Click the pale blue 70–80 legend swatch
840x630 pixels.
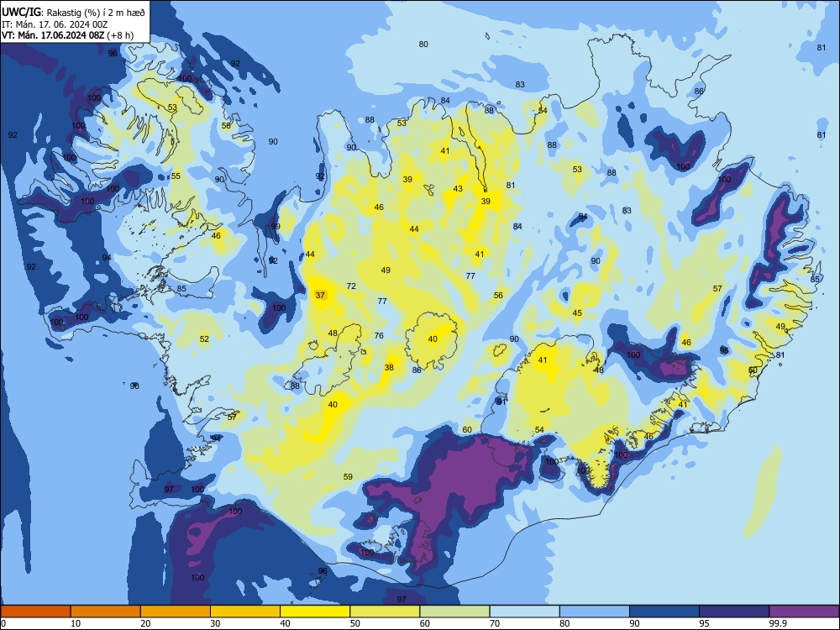(524, 612)
